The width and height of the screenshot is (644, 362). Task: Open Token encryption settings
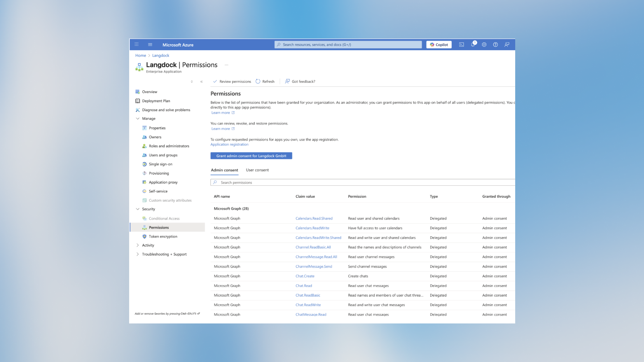[163, 236]
